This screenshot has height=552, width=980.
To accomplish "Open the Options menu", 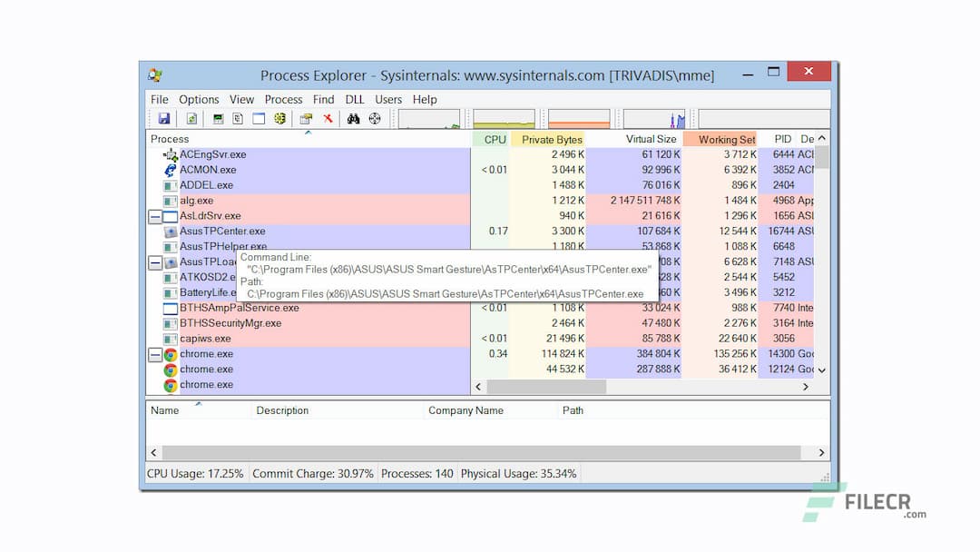I will (x=199, y=99).
